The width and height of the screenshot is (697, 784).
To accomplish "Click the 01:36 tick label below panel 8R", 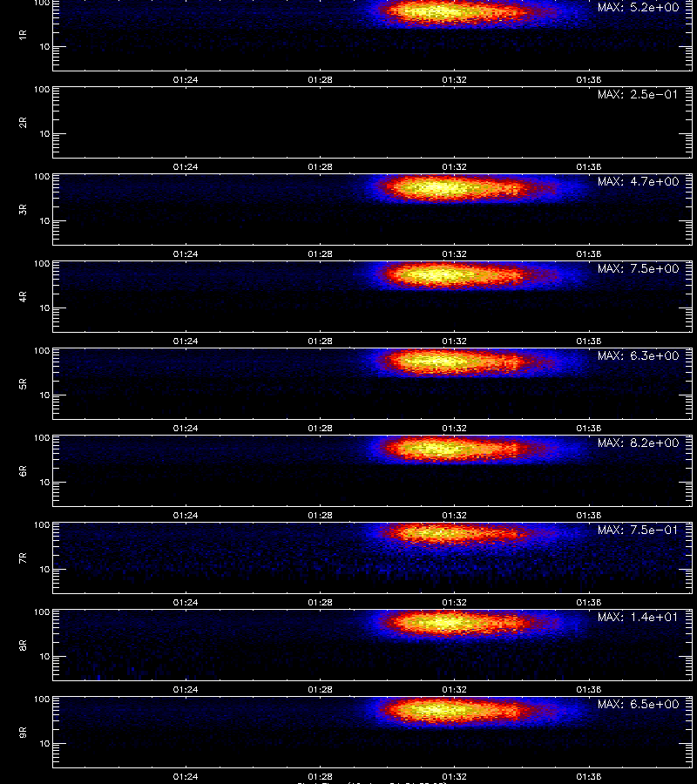I will pos(588,690).
